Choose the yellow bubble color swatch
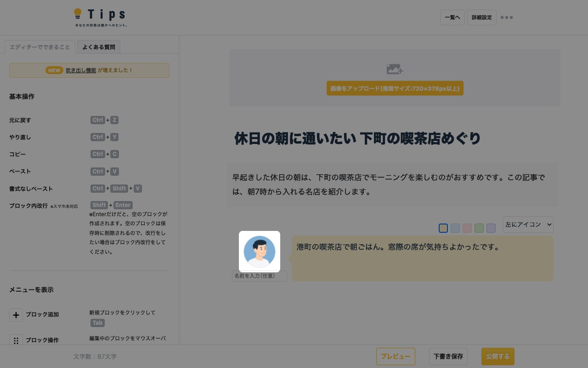Viewport: 588px width, 368px height. coord(443,228)
